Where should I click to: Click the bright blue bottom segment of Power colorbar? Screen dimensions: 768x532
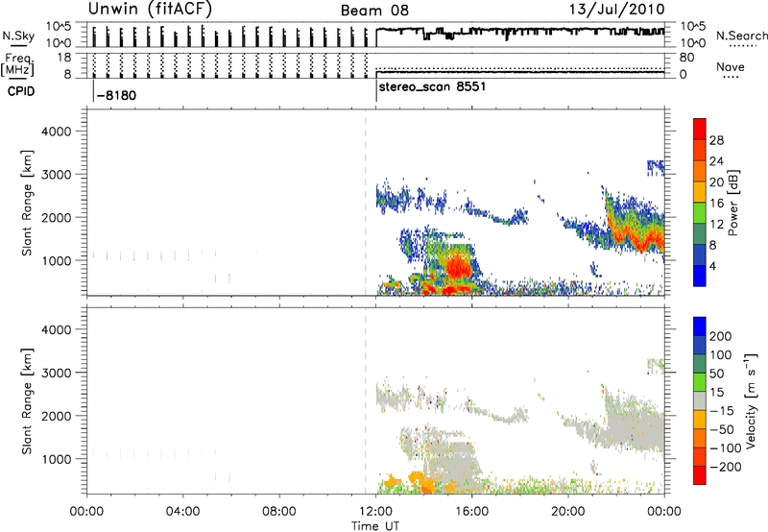pos(700,276)
